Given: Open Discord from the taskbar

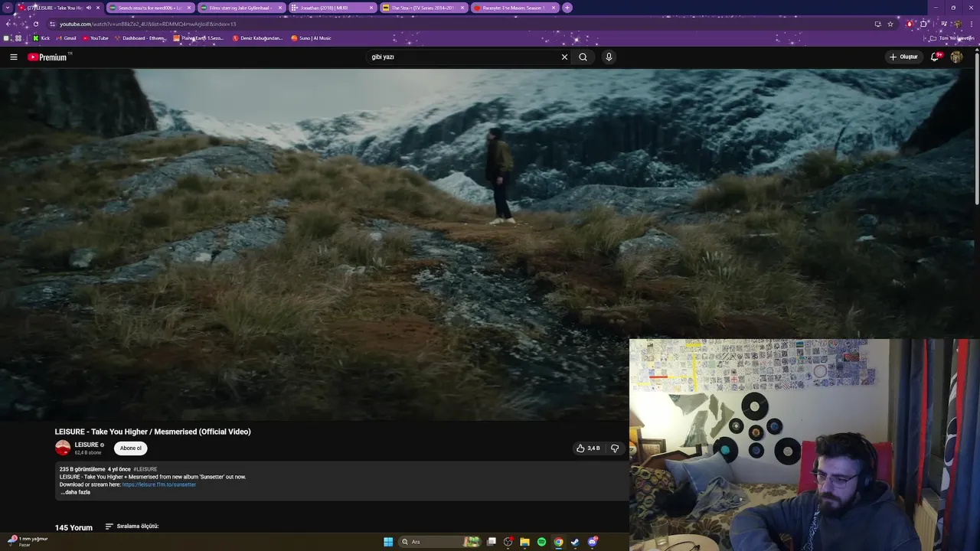Looking at the screenshot, I should point(593,542).
